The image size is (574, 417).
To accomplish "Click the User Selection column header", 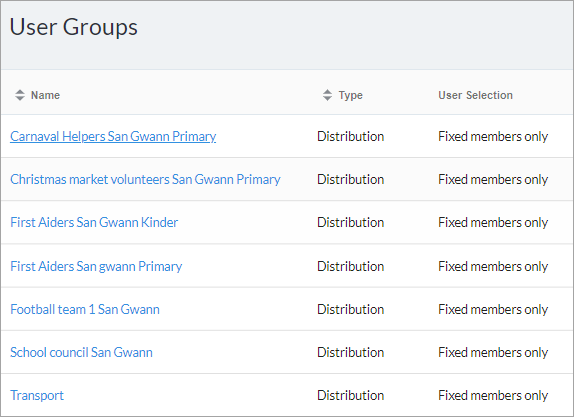I will click(476, 95).
